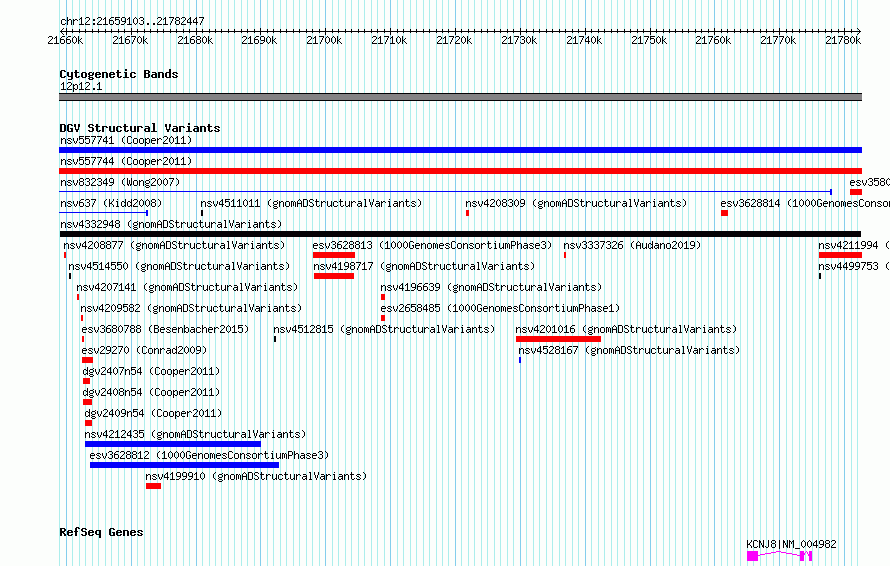
Task: Click the red esv3628813 variant bar
Action: [334, 255]
